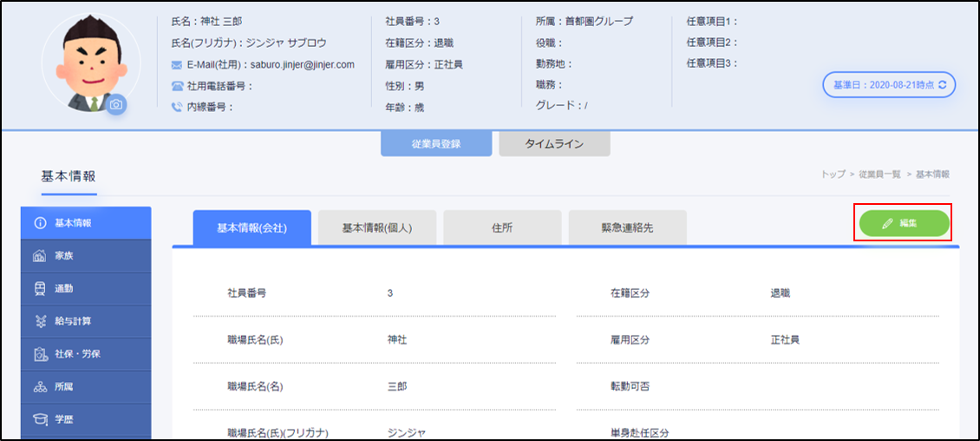The height and width of the screenshot is (441, 980).
Task: Click the camera icon on profile photo
Action: coord(117,105)
